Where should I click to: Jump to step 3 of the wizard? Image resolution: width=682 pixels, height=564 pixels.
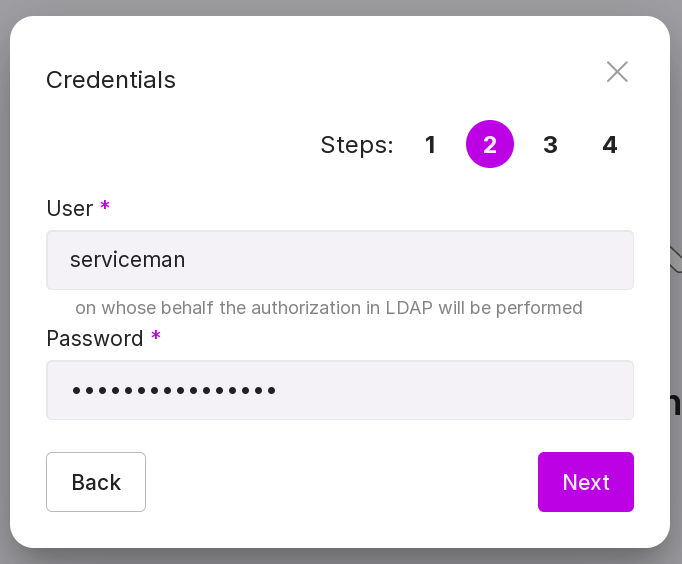(550, 145)
